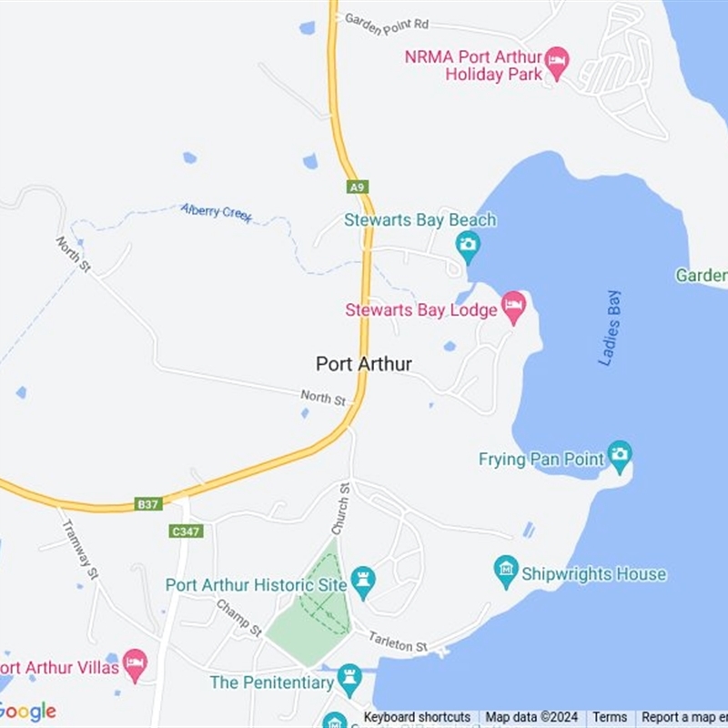728x728 pixels.
Task: Click The Penitentiary castle marker
Action: click(x=349, y=680)
